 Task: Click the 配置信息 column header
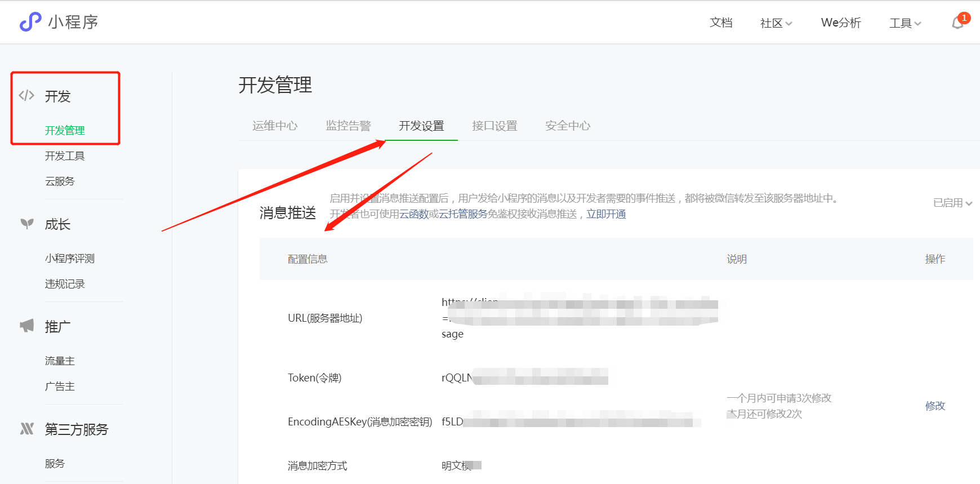[x=308, y=259]
